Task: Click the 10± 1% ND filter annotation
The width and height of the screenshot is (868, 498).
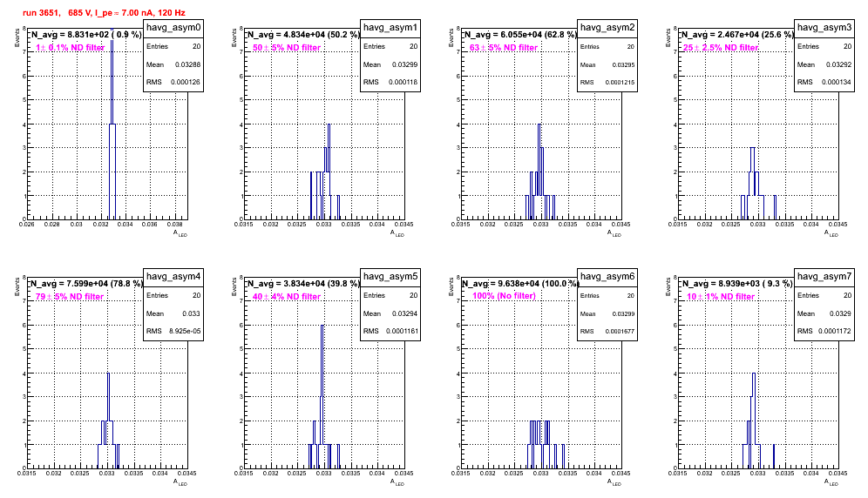Action: pyautogui.click(x=721, y=297)
